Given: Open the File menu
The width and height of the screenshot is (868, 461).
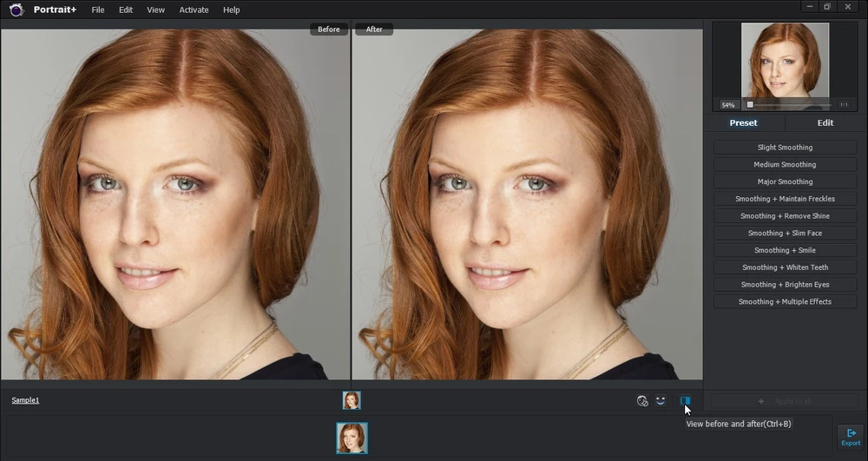Looking at the screenshot, I should [98, 10].
